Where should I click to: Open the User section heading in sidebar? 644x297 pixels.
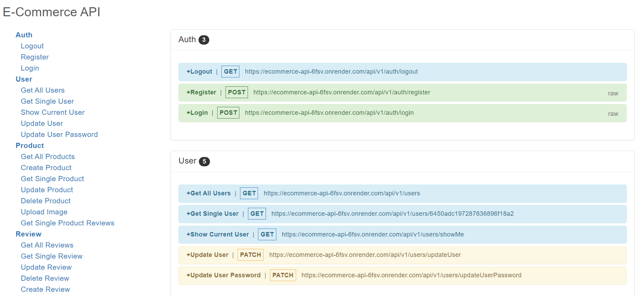(24, 79)
